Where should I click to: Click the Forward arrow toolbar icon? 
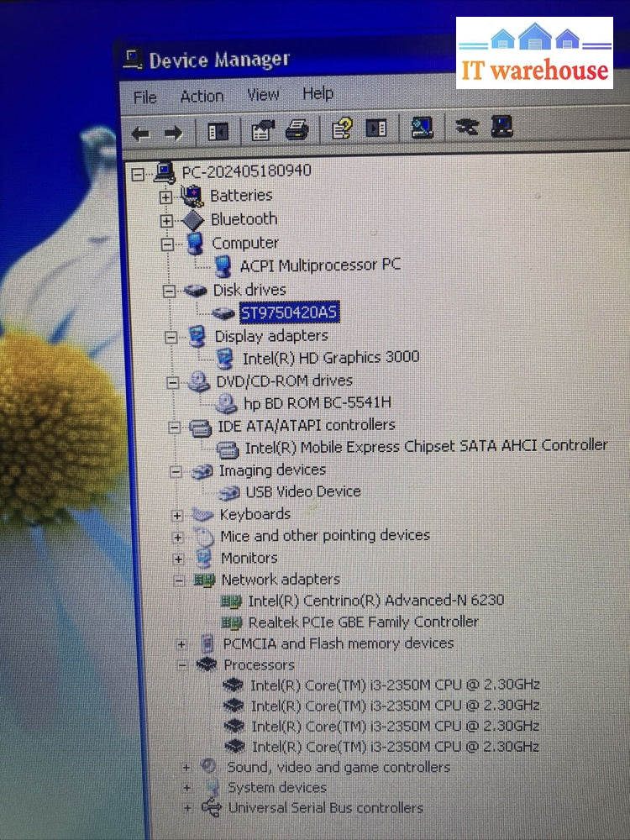point(173,133)
